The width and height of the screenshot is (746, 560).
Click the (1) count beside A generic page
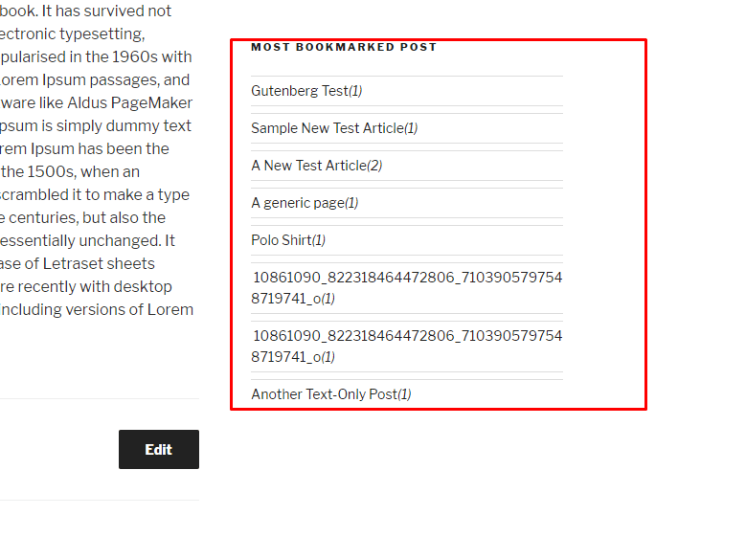coord(351,203)
